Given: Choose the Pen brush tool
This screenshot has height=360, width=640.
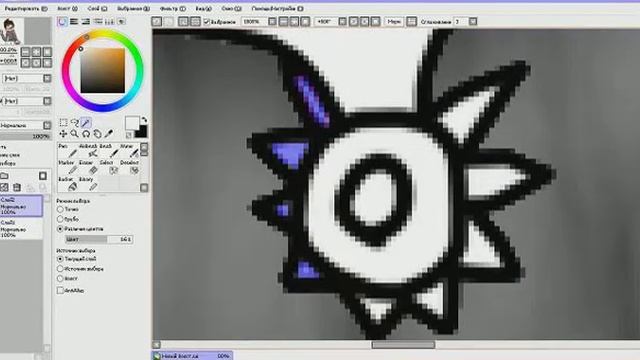Looking at the screenshot, I should (x=67, y=150).
